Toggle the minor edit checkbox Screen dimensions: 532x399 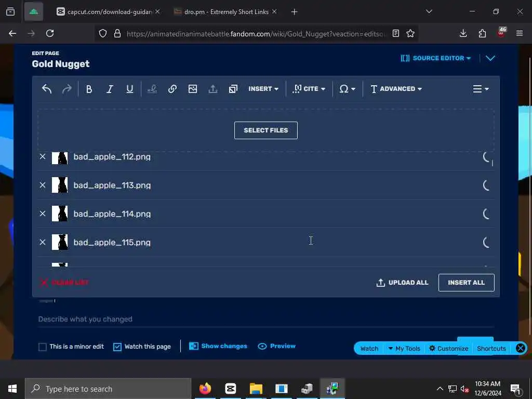point(43,347)
